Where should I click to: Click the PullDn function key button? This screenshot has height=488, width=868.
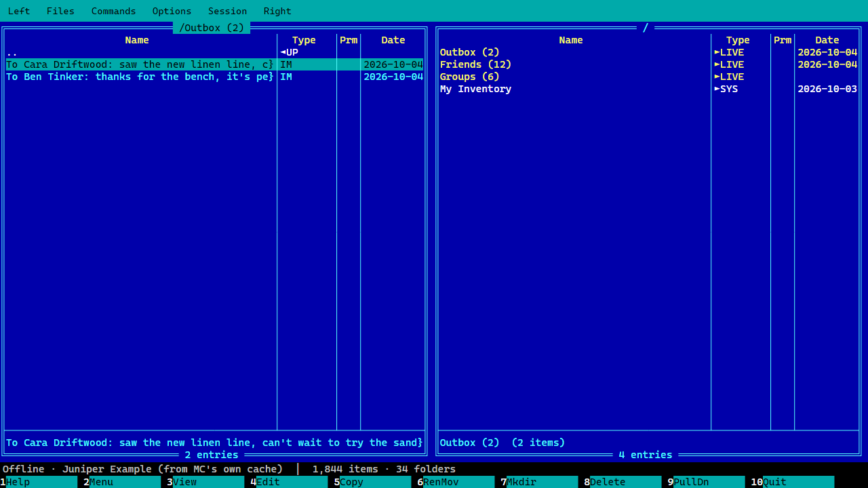pos(706,482)
